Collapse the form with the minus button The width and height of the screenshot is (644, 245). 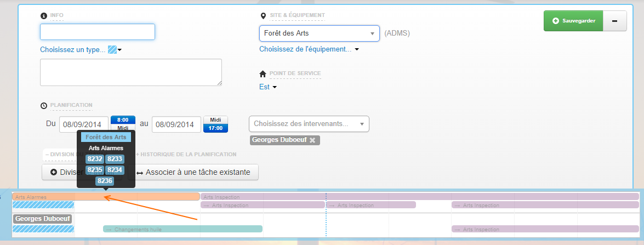tap(615, 21)
